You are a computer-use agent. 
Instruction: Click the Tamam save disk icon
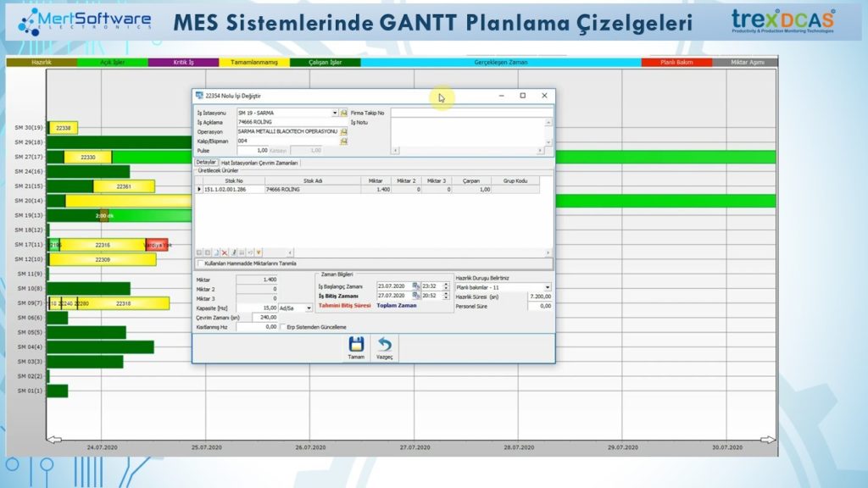(x=356, y=345)
